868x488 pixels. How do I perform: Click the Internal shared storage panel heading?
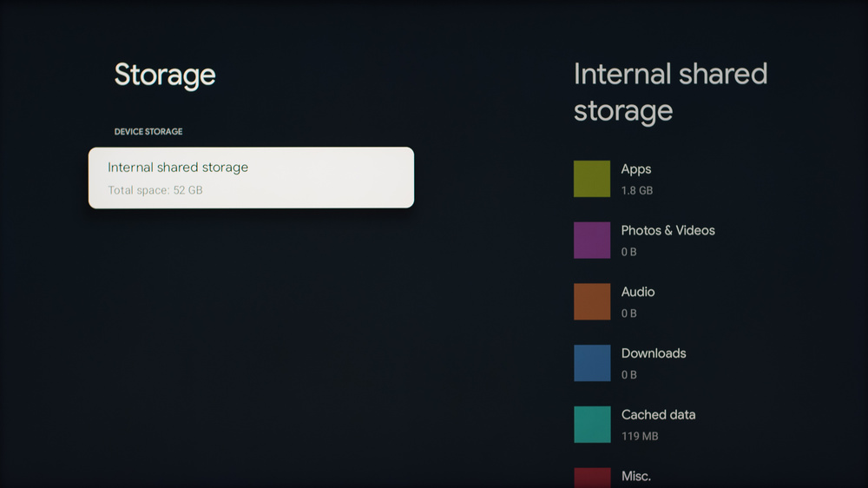pyautogui.click(x=670, y=92)
